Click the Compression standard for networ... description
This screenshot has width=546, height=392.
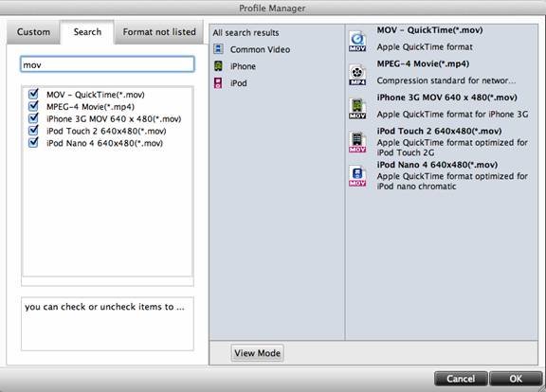(446, 80)
